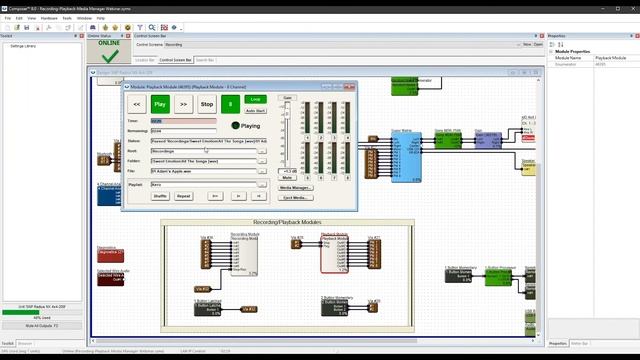Image resolution: width=640 pixels, height=360 pixels.
Task: Open the Edit menu
Action: 19,18
